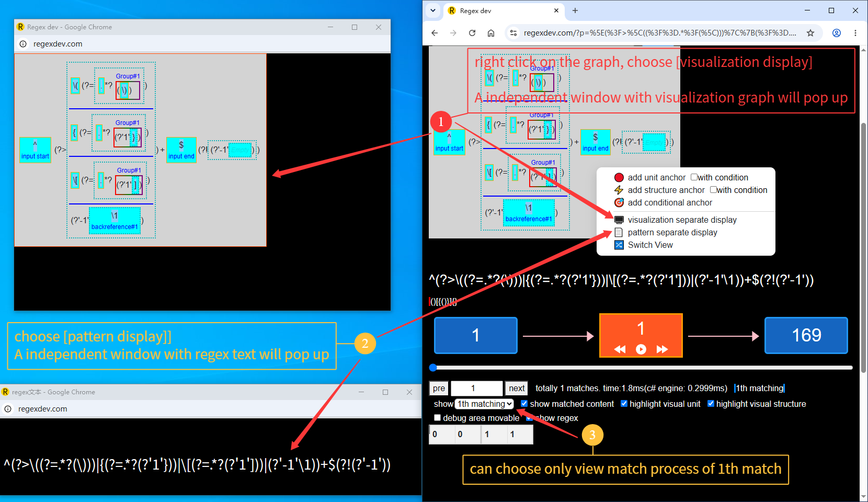Reload the regexdev.com page
The height and width of the screenshot is (502, 868).
point(472,33)
